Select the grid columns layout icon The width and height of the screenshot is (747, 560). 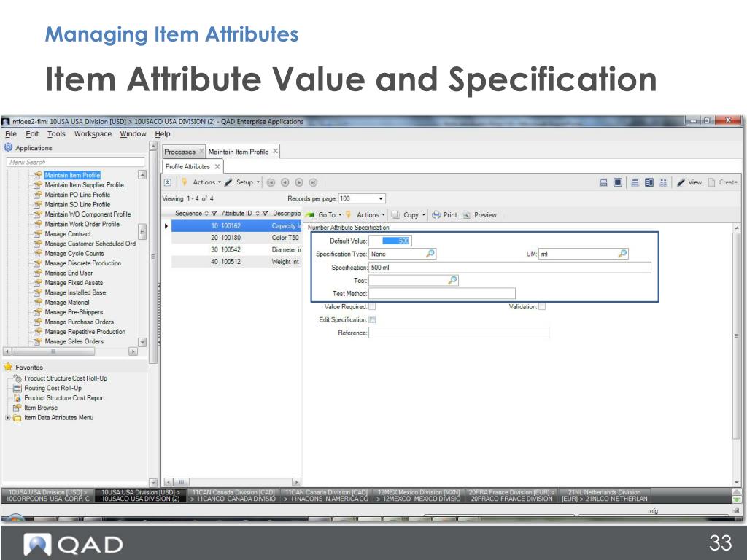663,182
